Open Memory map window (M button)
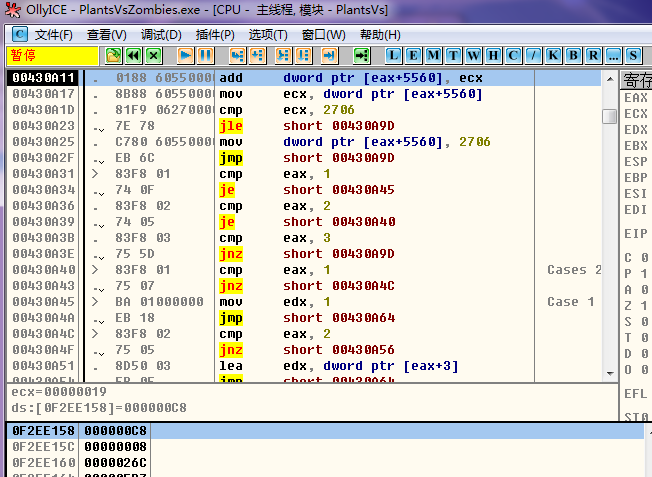This screenshot has height=477, width=652. 433,55
